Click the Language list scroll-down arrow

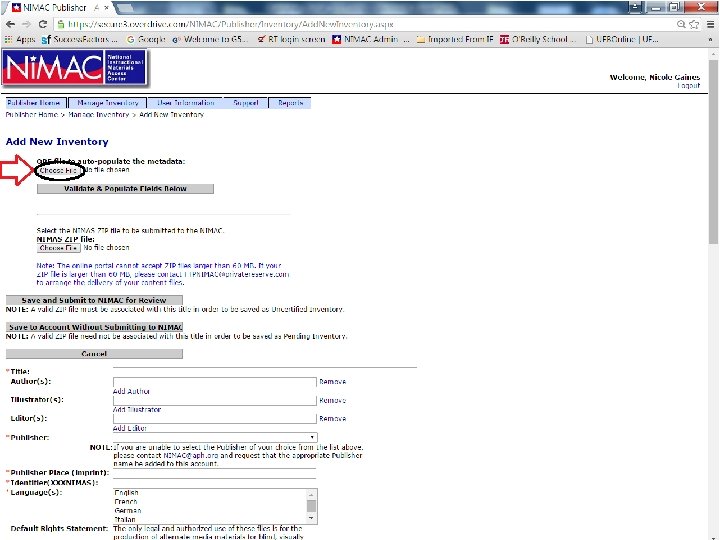[x=311, y=518]
